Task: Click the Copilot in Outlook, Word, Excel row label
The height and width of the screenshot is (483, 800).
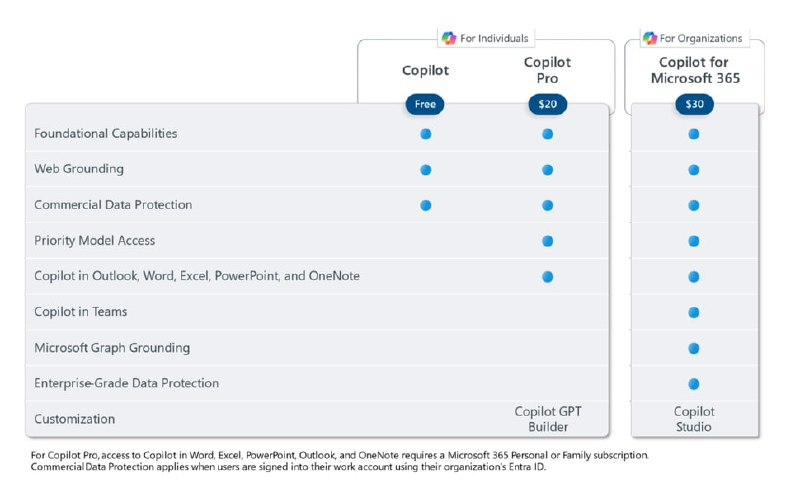Action: pyautogui.click(x=197, y=276)
